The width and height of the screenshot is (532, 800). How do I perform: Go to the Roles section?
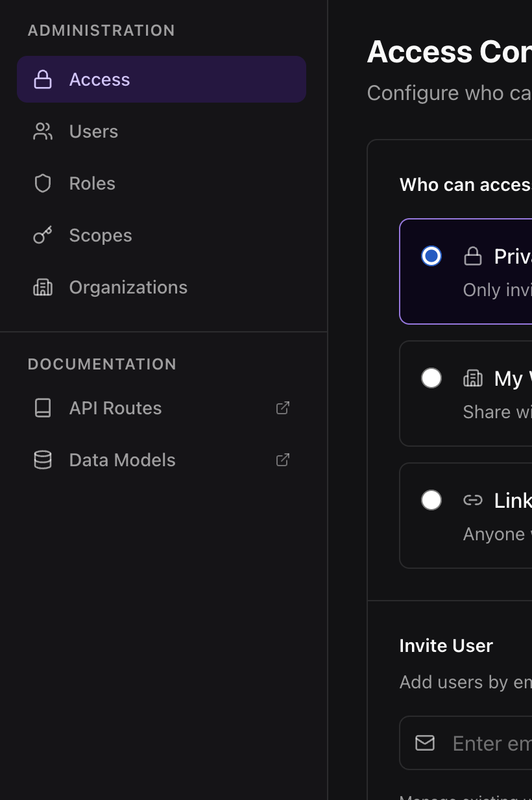(x=92, y=183)
